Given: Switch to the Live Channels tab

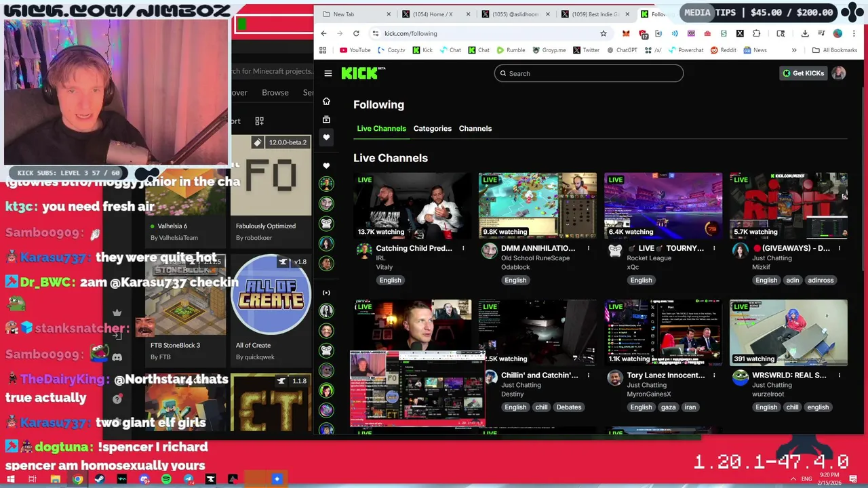Looking at the screenshot, I should (381, 128).
